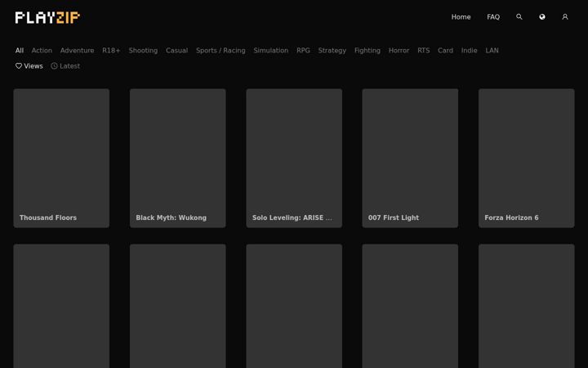Filter by LAN category
The width and height of the screenshot is (588, 368).
tap(492, 51)
